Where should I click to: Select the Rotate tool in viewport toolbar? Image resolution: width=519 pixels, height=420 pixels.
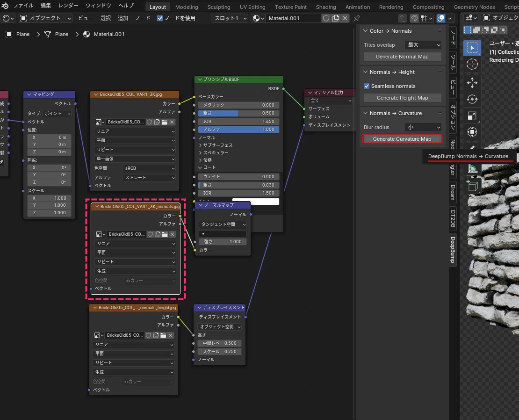[472, 99]
